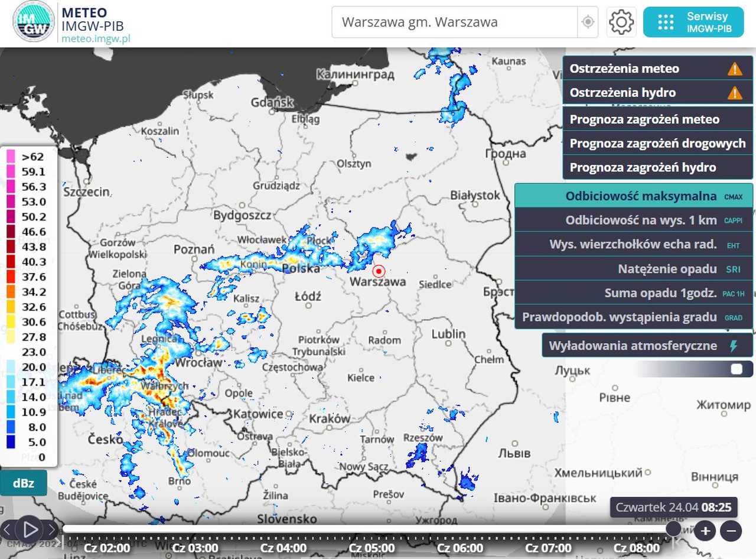Select Suma opadu 1godz. layer
The width and height of the screenshot is (756, 559).
point(634,292)
